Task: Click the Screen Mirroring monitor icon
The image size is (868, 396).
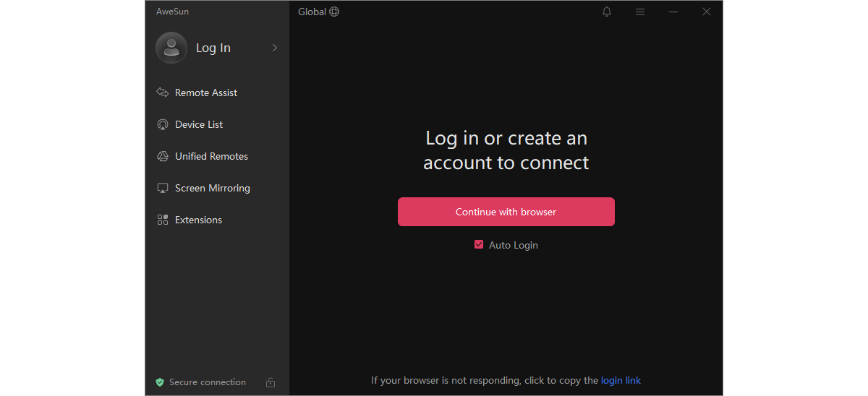Action: 163,188
